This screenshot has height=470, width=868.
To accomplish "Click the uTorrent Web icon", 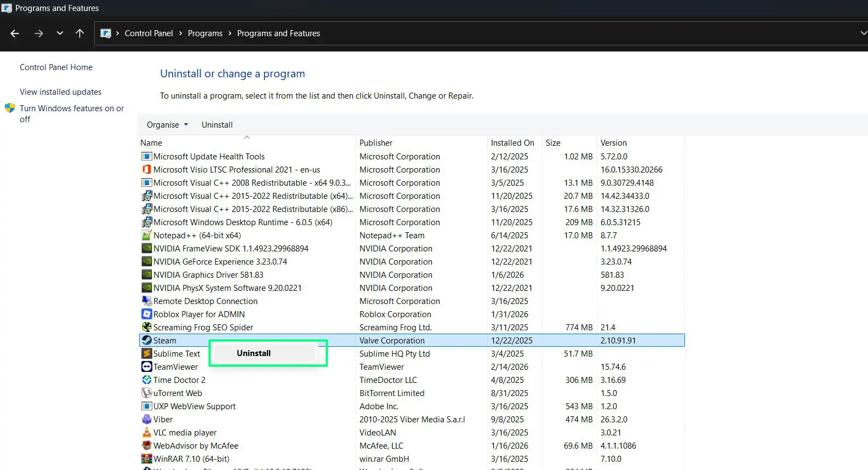I will [x=147, y=393].
